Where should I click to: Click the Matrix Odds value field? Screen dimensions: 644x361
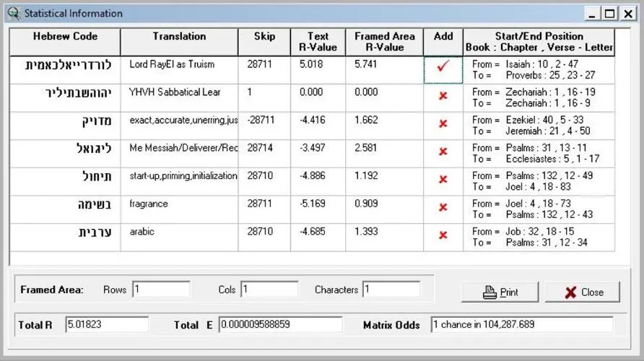[x=521, y=324]
